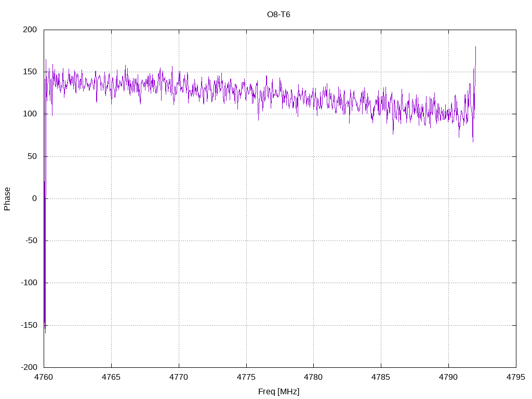532x399 pixels.
Task: Click y-axis tick label 150
Action: [30, 72]
